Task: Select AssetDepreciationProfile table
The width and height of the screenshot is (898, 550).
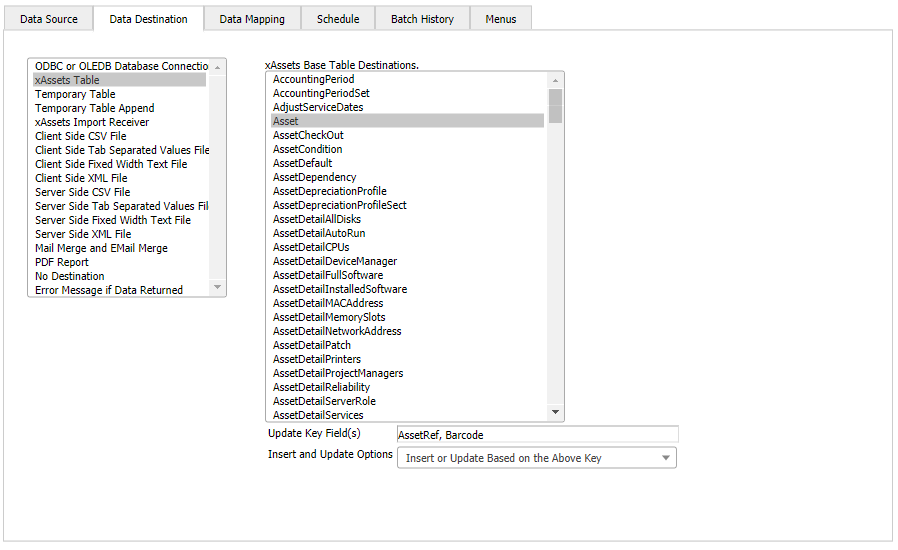Action: tap(407, 192)
